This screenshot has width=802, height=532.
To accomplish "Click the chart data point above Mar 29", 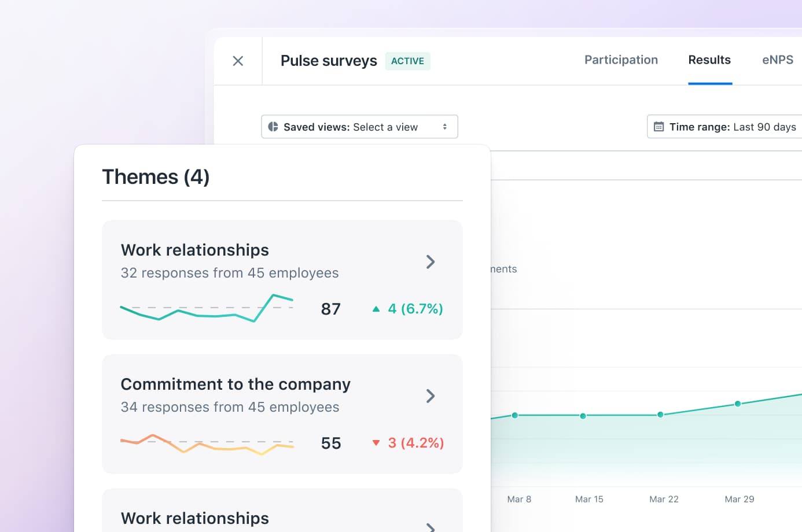I will (738, 404).
